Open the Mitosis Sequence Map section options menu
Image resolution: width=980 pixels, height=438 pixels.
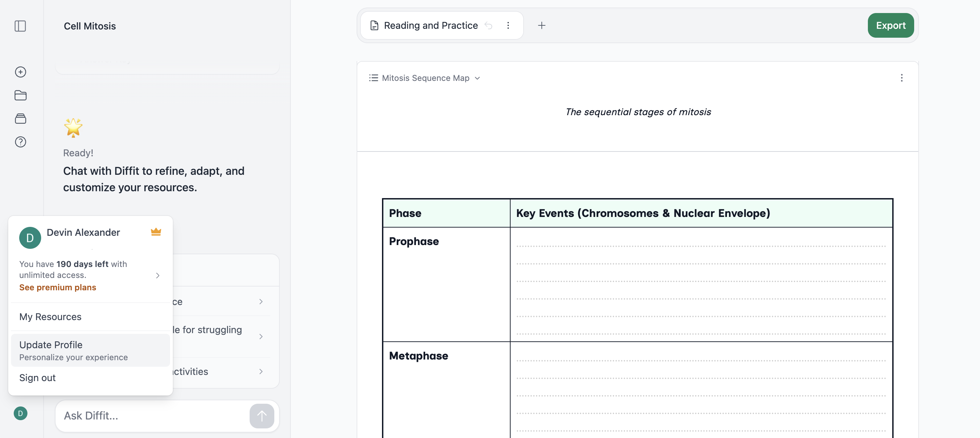(x=901, y=78)
